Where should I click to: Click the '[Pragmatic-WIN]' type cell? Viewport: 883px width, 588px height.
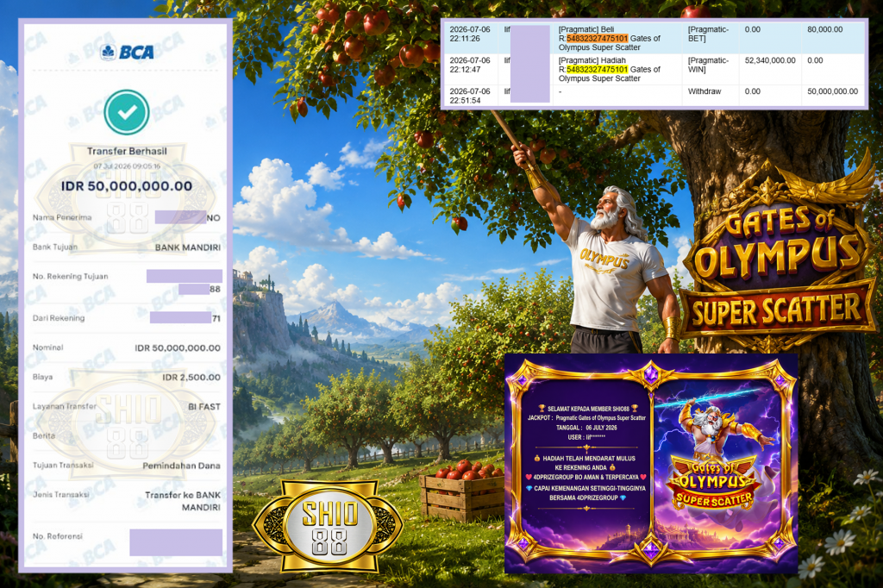click(709, 65)
